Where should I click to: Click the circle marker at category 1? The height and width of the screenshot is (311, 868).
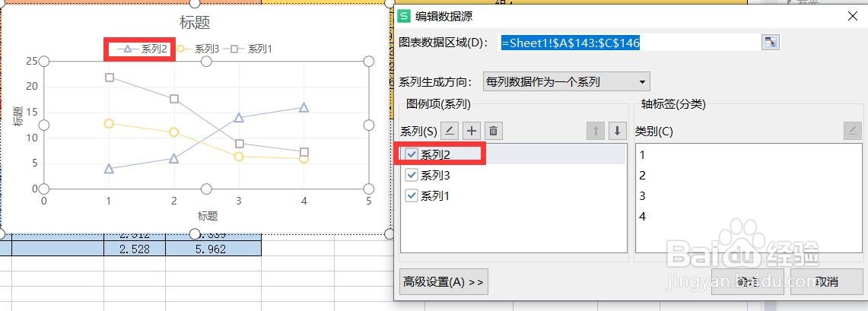109,123
